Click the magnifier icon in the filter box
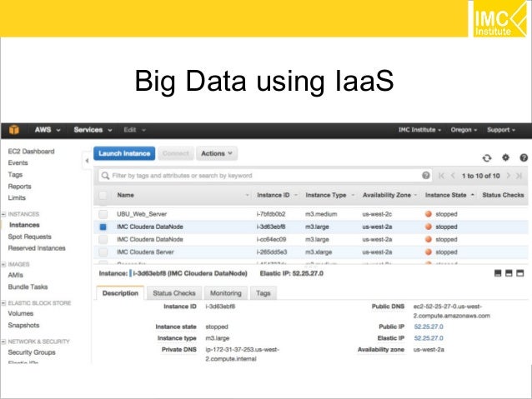Screen dimensions: 532x399 click(x=105, y=176)
